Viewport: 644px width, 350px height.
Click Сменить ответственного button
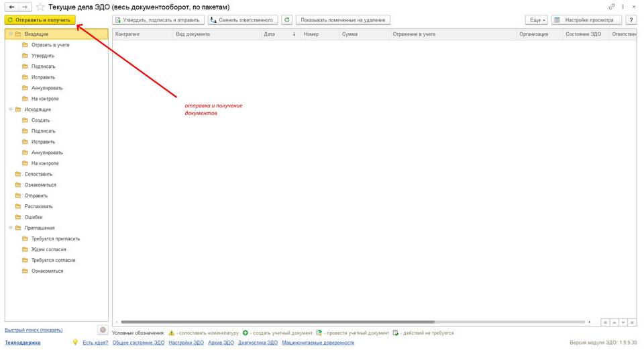[x=243, y=19]
